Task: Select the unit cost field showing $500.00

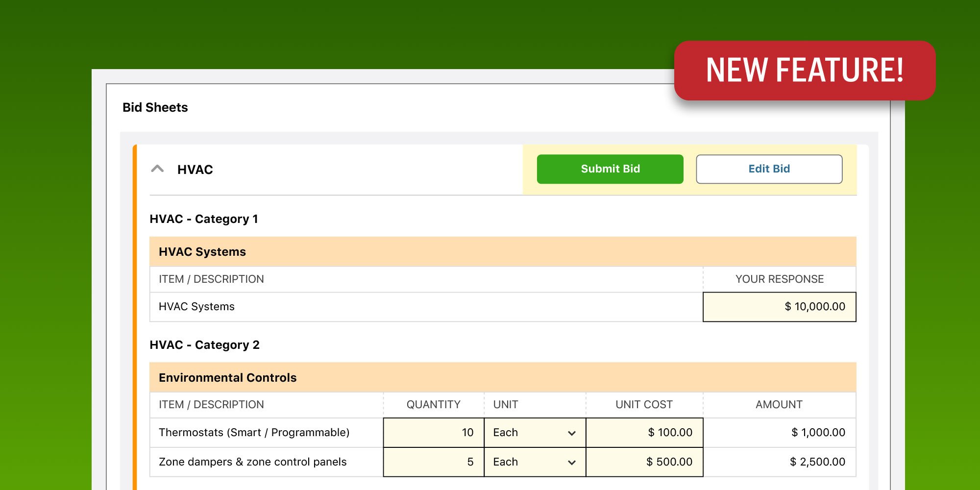Action: 644,462
